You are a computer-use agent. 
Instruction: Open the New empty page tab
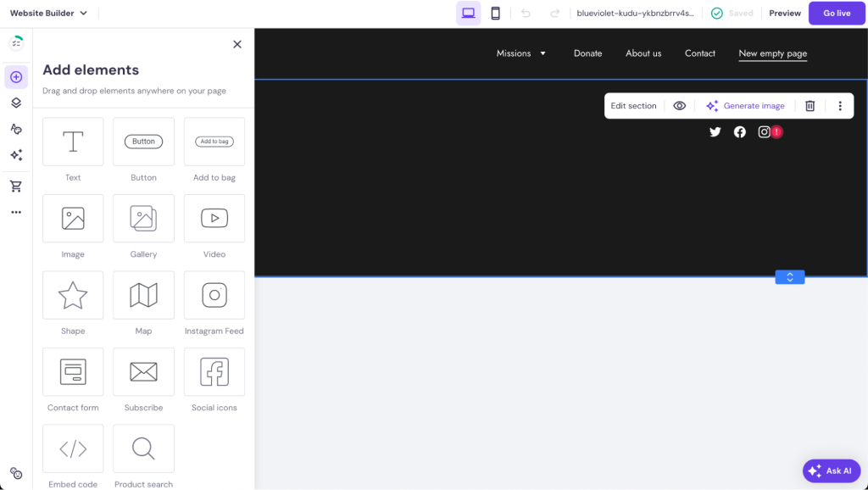(772, 53)
